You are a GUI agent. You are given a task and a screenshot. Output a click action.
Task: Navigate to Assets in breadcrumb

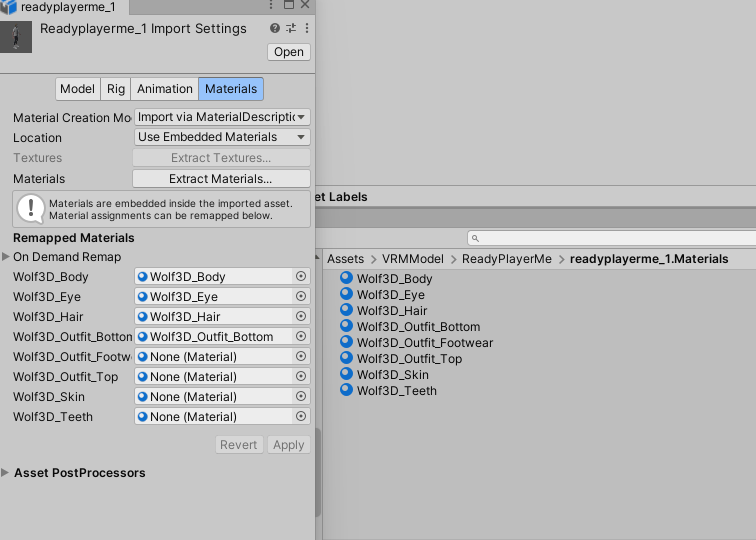(x=345, y=259)
